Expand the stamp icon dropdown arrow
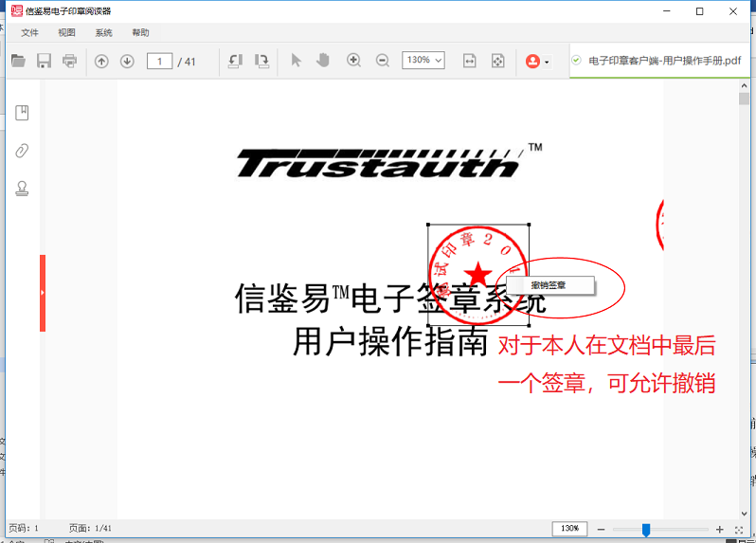The width and height of the screenshot is (756, 543). 547,63
